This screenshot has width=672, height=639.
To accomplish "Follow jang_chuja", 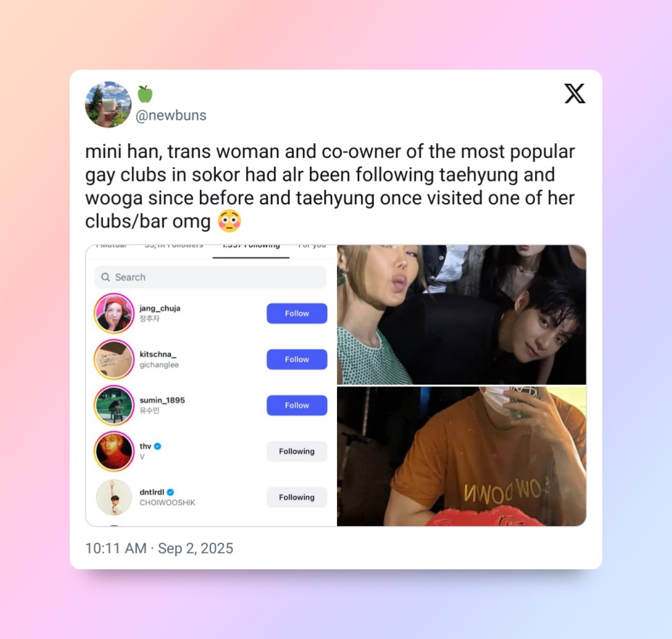I will point(297,314).
